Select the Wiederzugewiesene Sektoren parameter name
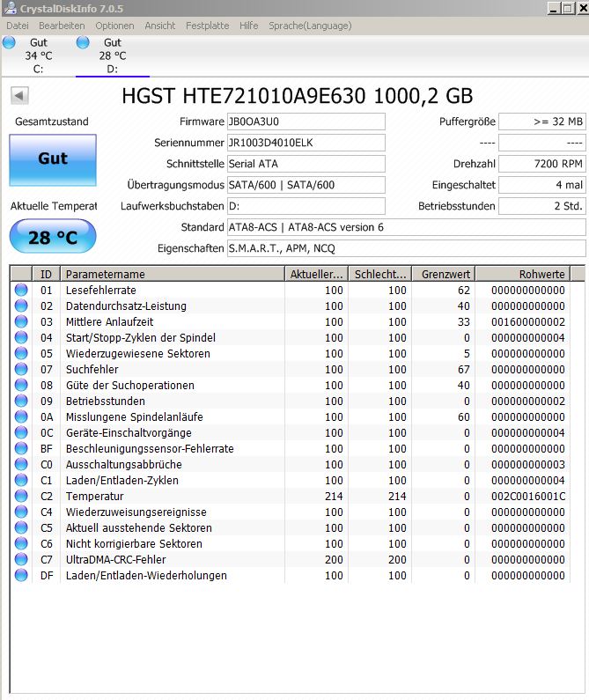 point(138,354)
